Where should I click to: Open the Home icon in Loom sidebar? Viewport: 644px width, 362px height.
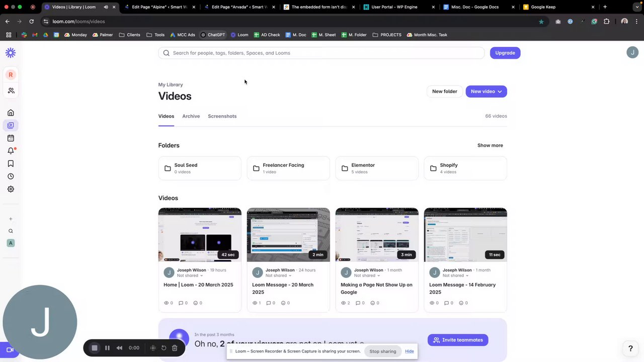click(x=11, y=113)
